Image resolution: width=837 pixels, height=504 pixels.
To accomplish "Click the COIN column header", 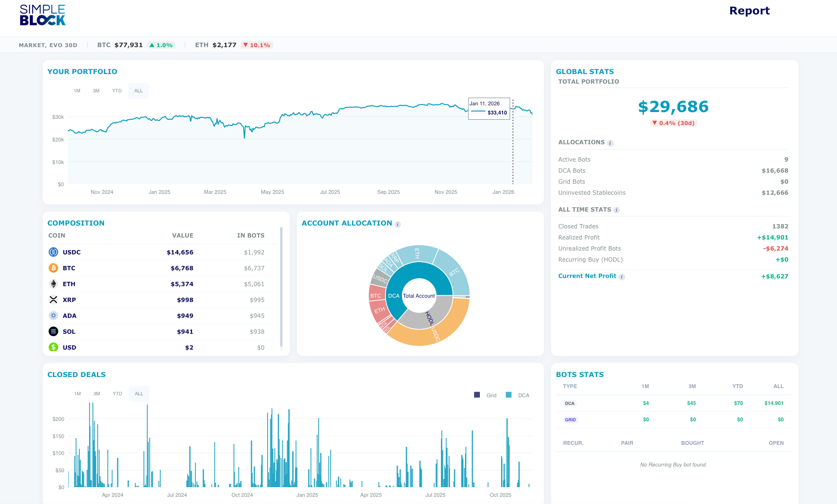I will pyautogui.click(x=57, y=236).
